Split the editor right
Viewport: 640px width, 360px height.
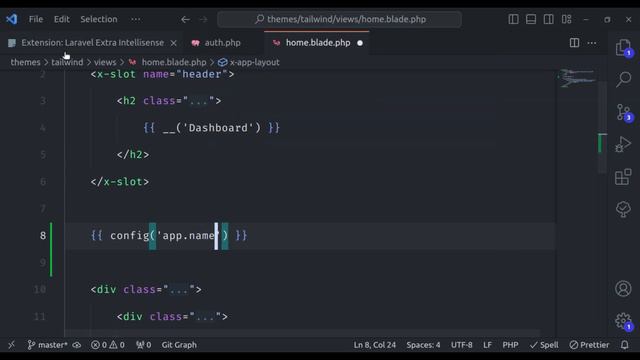574,42
